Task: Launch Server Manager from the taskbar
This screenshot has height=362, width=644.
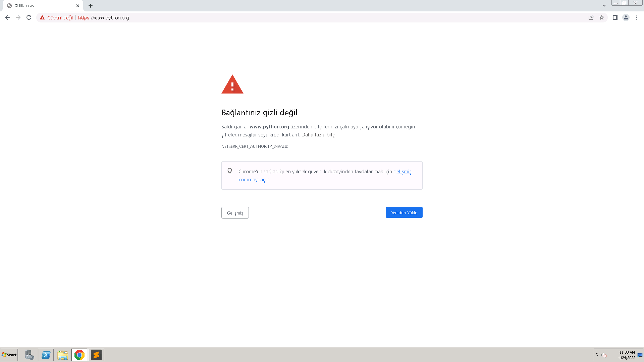Action: [29, 355]
